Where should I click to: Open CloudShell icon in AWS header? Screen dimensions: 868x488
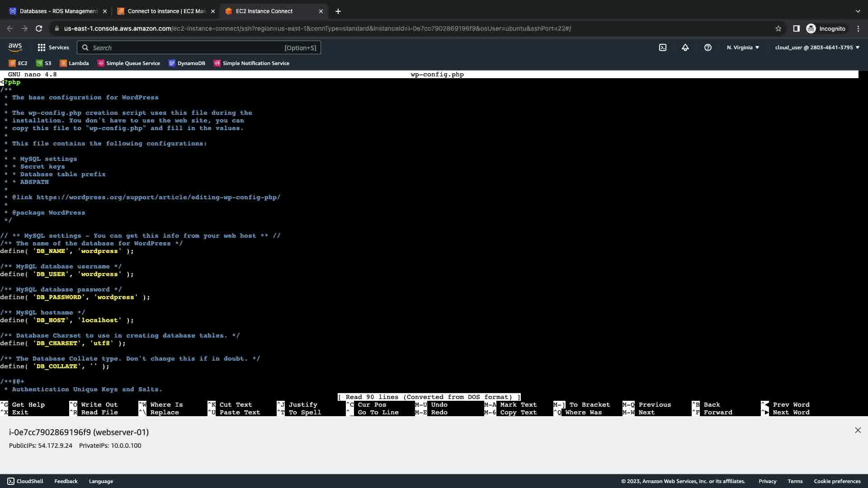click(663, 47)
